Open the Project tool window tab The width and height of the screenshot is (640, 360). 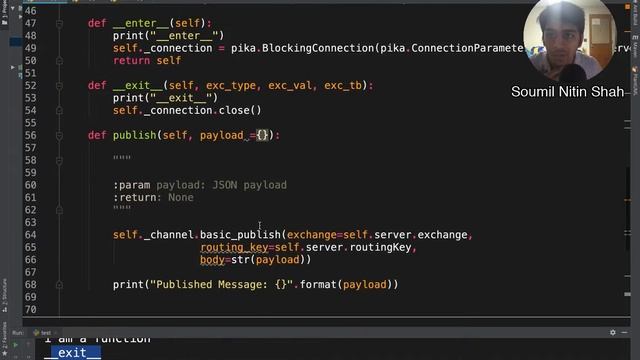[x=4, y=13]
